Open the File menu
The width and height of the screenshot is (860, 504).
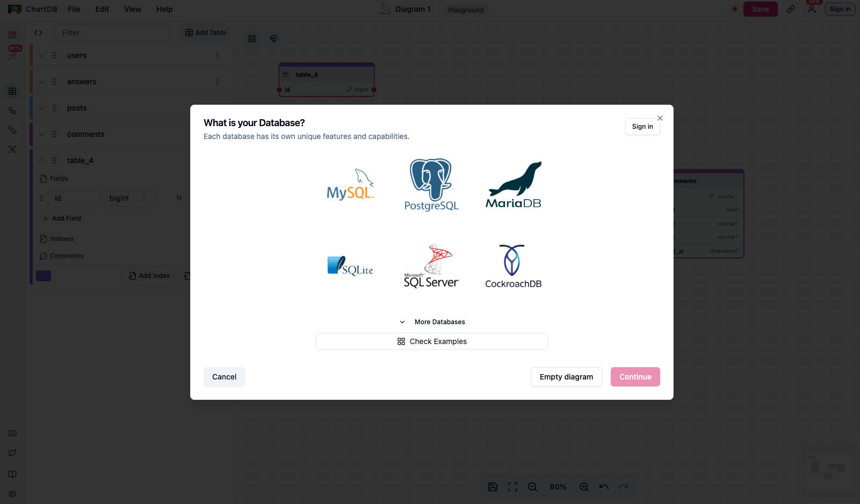pyautogui.click(x=74, y=9)
